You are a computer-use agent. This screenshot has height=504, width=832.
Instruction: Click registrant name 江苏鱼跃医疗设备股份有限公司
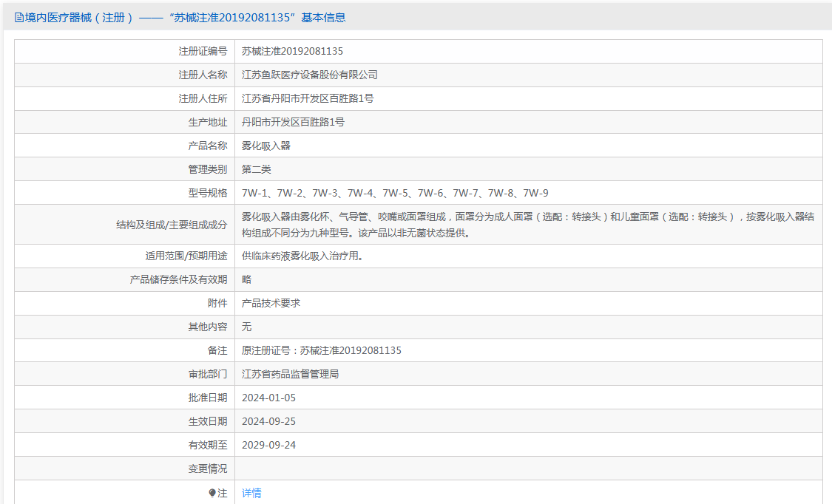(310, 75)
